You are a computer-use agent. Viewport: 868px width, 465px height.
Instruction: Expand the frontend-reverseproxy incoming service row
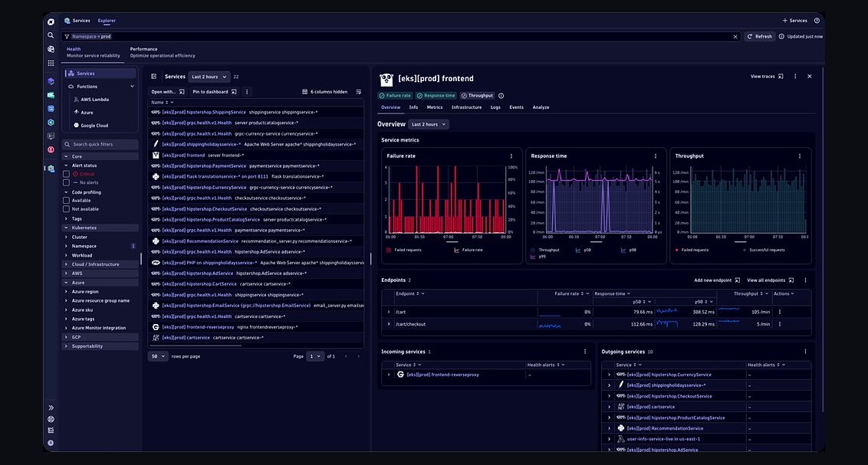(x=389, y=375)
